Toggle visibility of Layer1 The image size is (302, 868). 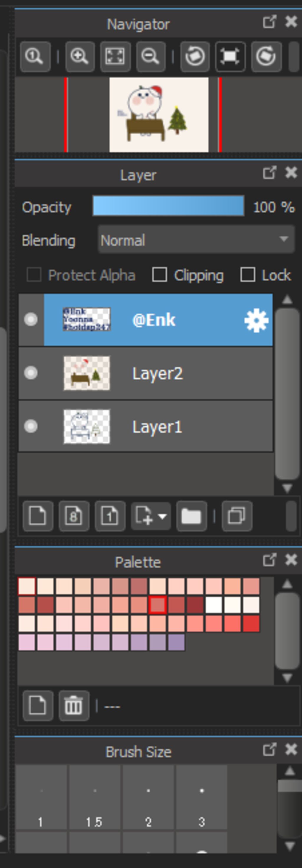31,426
